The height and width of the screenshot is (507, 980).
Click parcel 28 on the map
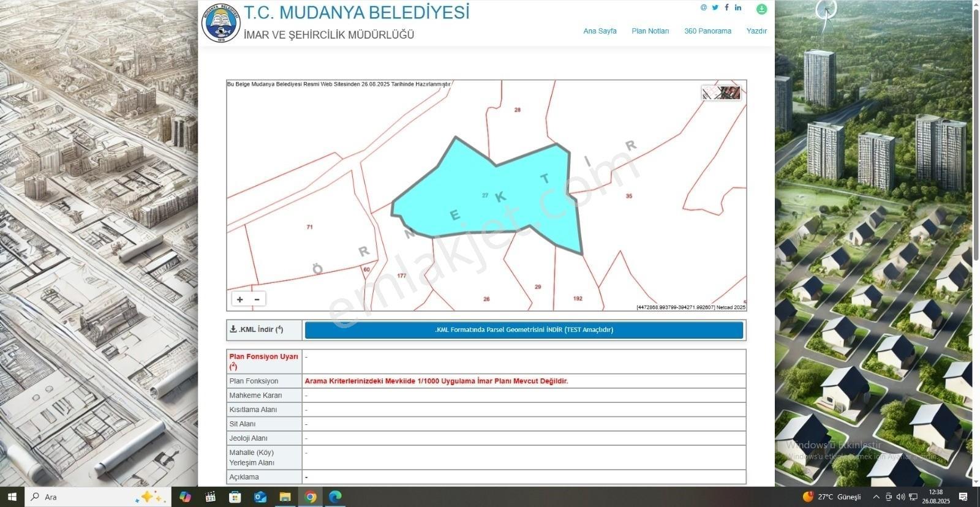click(x=518, y=110)
